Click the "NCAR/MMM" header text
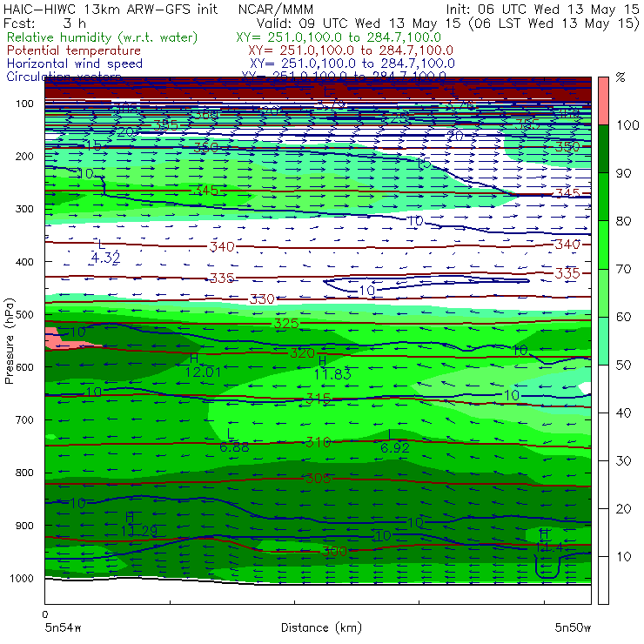This screenshot has width=644, height=644. (x=276, y=9)
